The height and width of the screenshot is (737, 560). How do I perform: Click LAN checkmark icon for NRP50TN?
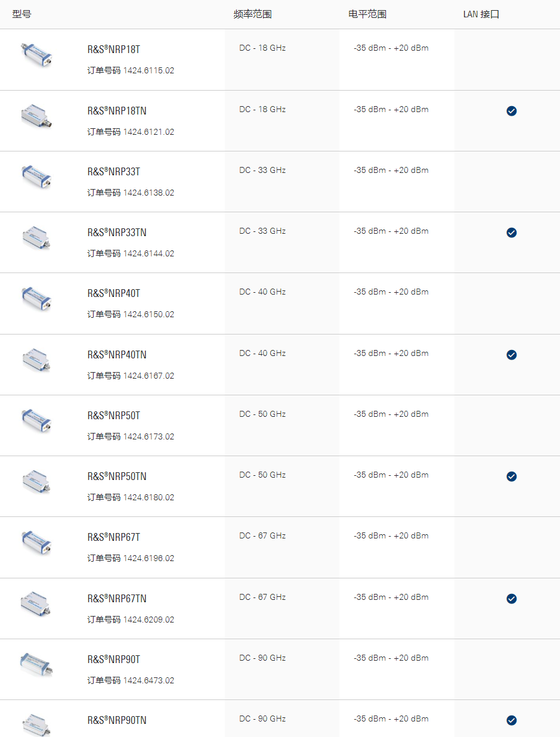coord(511,476)
